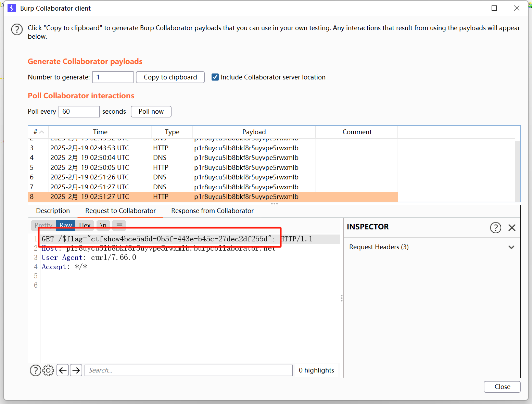Open editor help icon beside search bar
This screenshot has height=404, width=532.
tap(35, 370)
